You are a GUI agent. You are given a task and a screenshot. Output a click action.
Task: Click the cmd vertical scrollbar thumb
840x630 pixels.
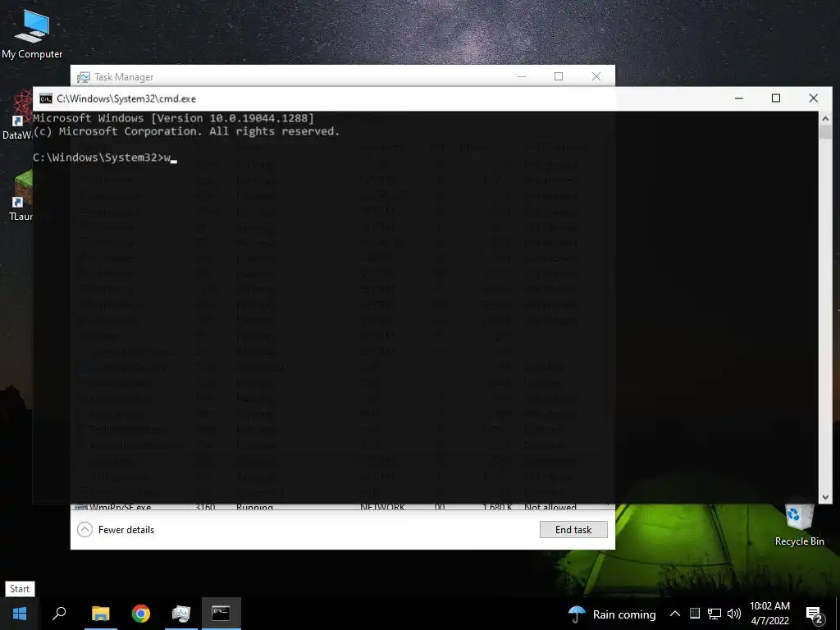[825, 132]
